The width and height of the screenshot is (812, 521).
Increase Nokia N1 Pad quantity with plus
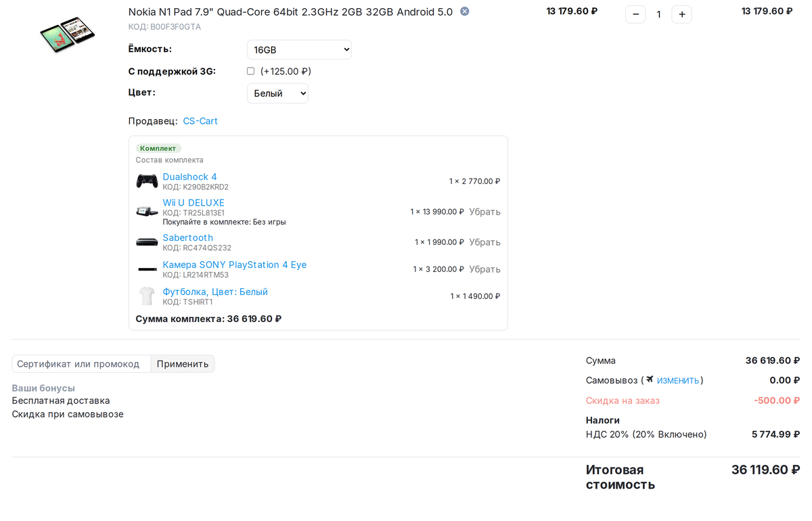681,14
